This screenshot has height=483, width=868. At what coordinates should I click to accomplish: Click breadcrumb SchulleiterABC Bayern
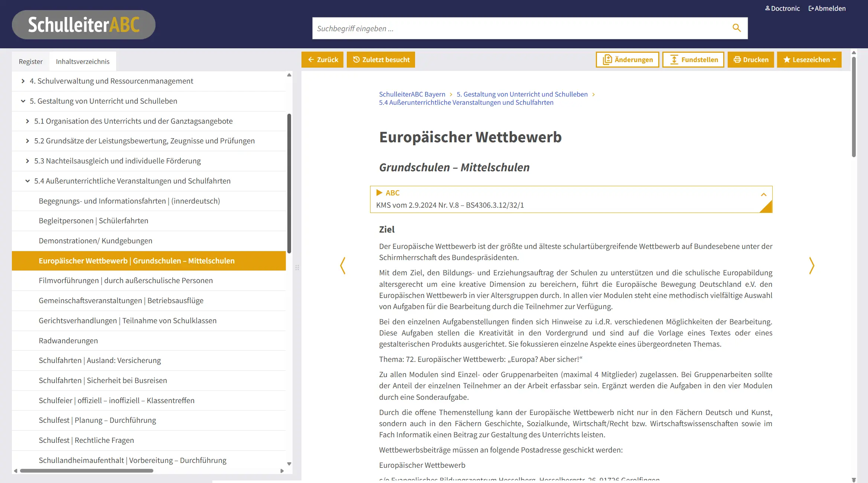pyautogui.click(x=412, y=94)
